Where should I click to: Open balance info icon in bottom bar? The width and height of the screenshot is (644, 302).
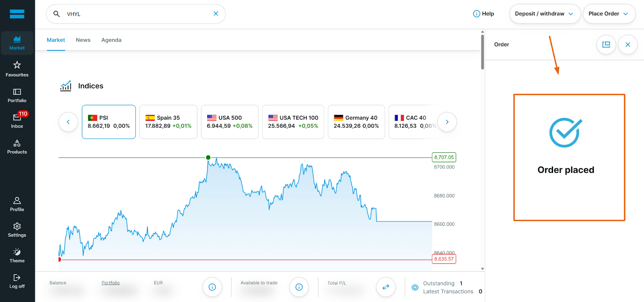tap(212, 287)
